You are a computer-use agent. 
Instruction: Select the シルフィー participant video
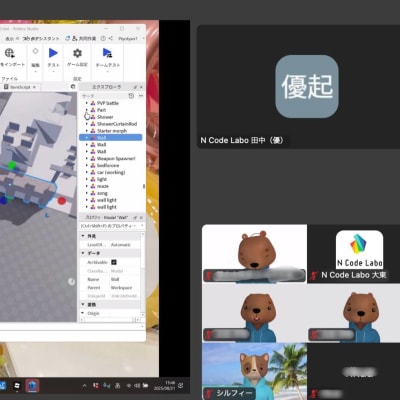[x=254, y=371]
